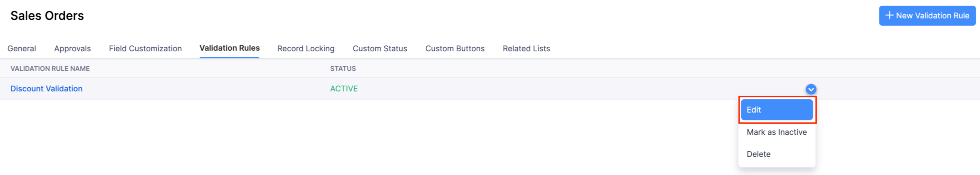This screenshot has width=980, height=175.
Task: Delete the Discount Validation rule
Action: click(759, 154)
